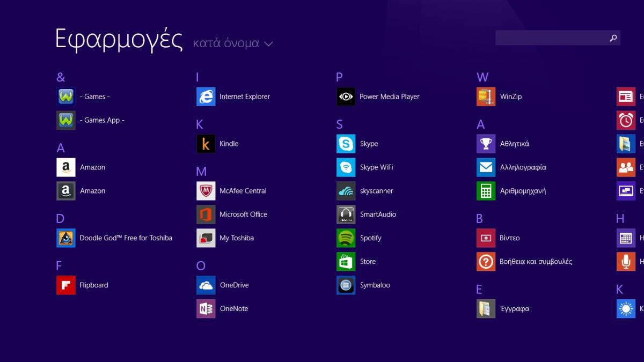The width and height of the screenshot is (644, 362).
Task: Select the F group letter header
Action: [59, 265]
